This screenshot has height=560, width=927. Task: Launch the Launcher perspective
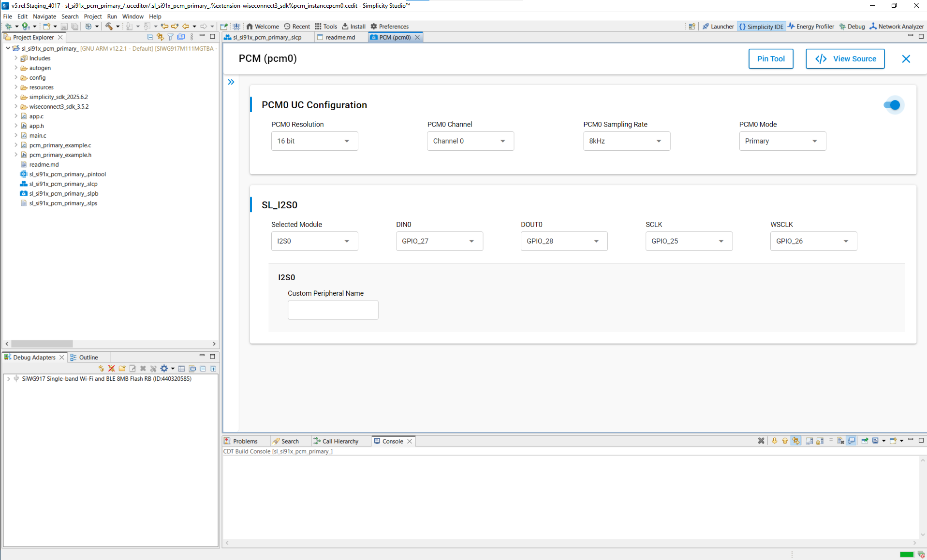point(718,26)
